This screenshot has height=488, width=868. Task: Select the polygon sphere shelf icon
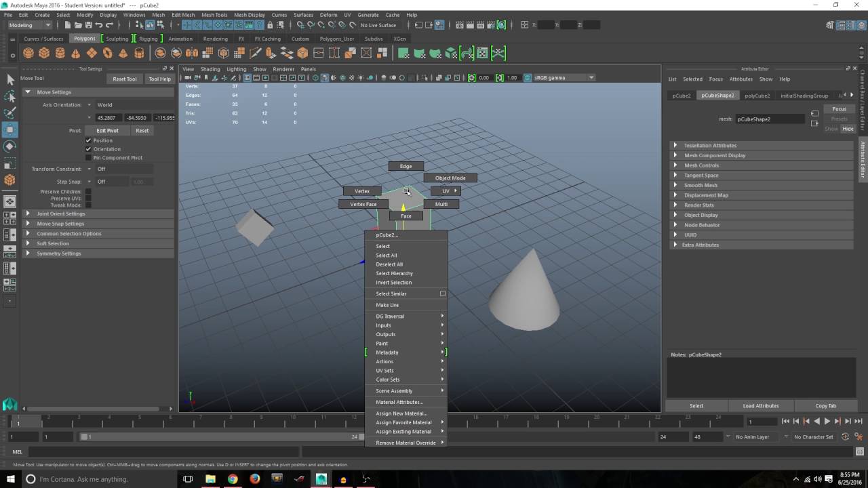[28, 53]
